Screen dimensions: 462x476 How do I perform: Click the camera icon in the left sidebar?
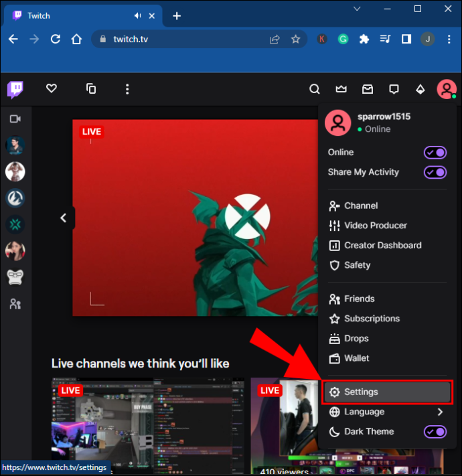click(x=15, y=118)
